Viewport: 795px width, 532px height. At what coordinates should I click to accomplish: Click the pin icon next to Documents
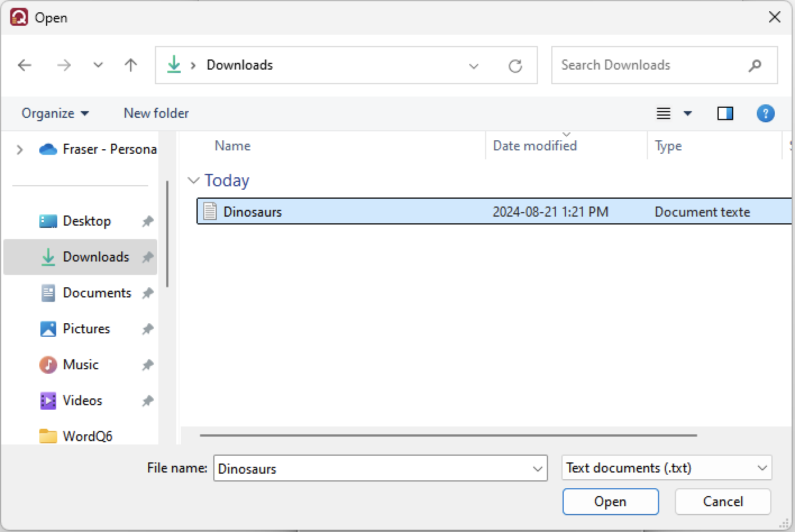coord(148,293)
